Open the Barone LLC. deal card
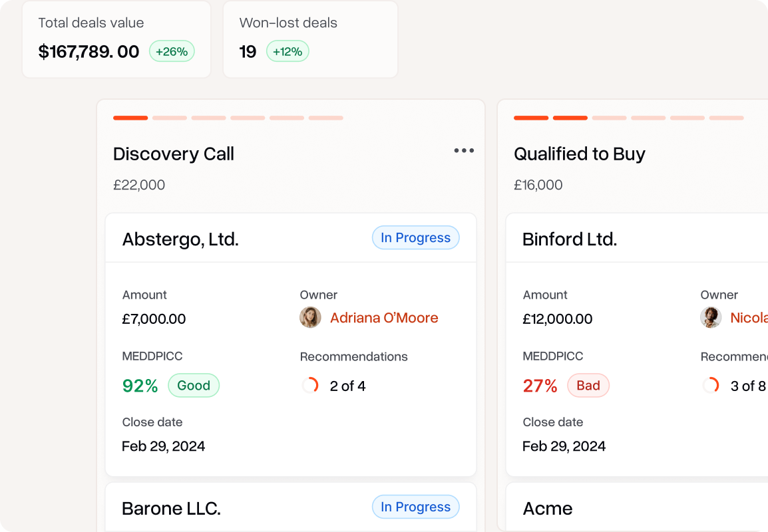The image size is (768, 532). click(x=171, y=509)
